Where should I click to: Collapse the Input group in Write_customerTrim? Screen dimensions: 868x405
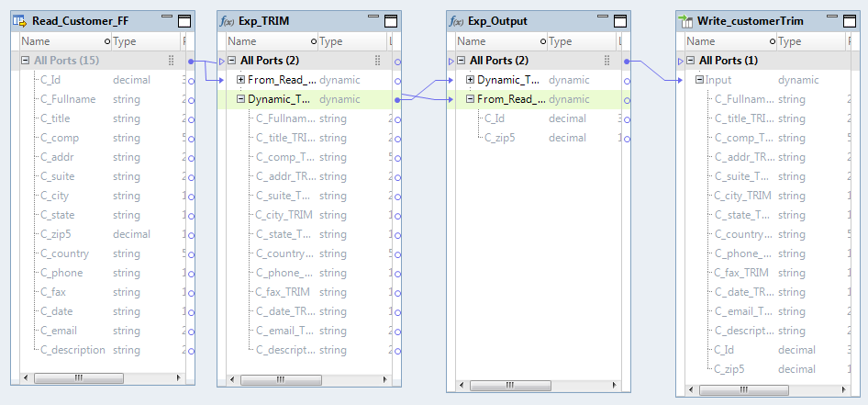(x=699, y=80)
